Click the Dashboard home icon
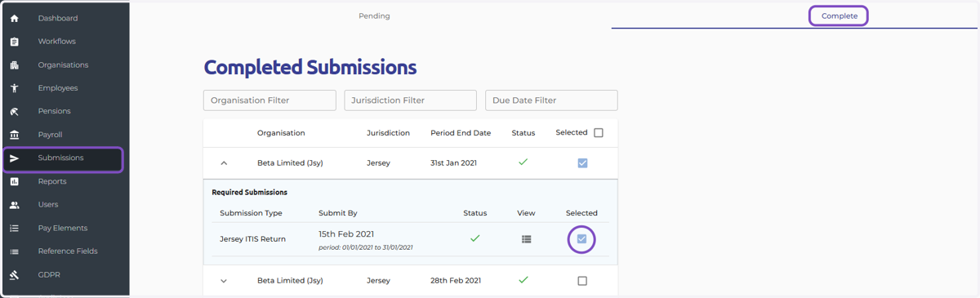The height and width of the screenshot is (298, 980). click(x=14, y=18)
